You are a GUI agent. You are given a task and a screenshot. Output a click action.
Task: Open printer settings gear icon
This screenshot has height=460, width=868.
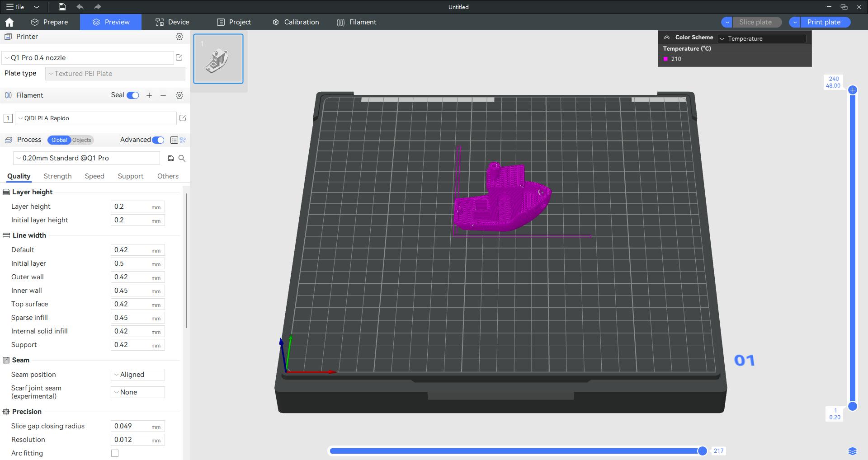(x=179, y=37)
